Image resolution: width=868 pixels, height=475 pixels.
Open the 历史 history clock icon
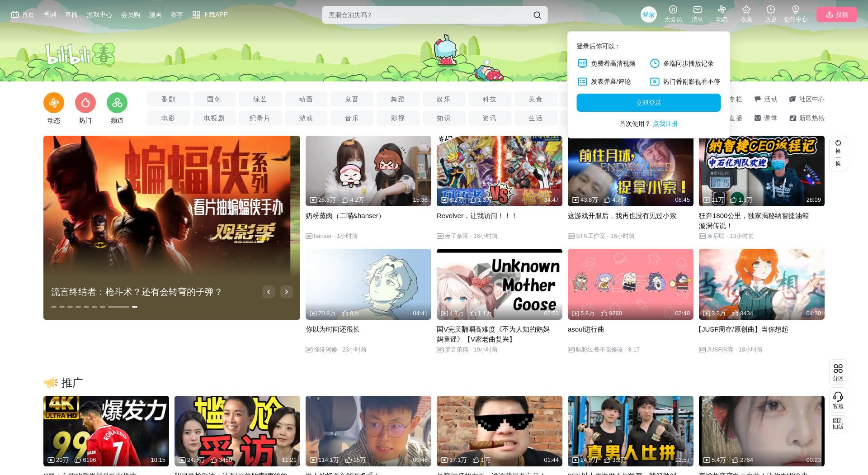(x=771, y=9)
